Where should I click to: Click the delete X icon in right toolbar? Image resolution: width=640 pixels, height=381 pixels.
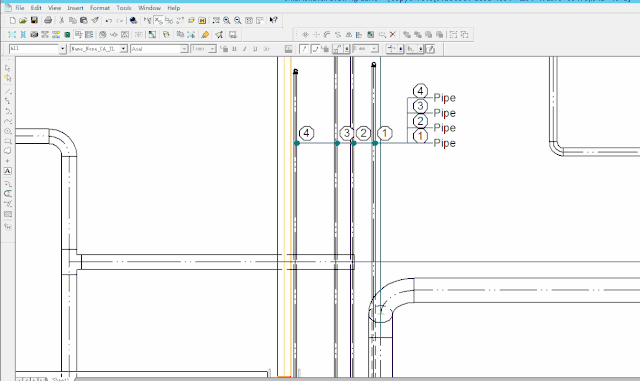click(x=393, y=35)
